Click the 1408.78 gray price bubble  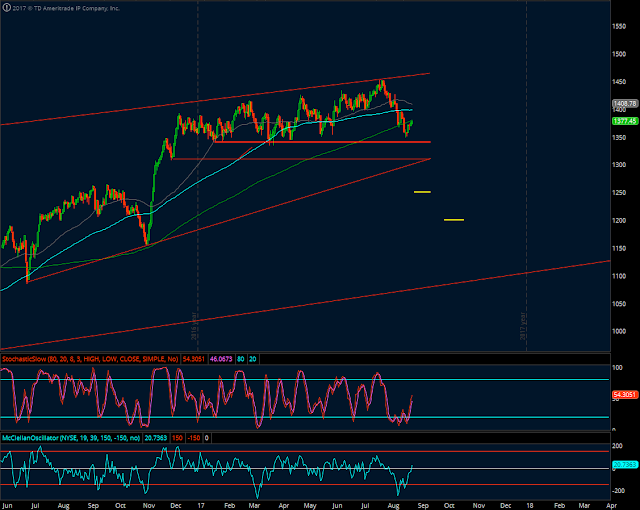point(624,104)
